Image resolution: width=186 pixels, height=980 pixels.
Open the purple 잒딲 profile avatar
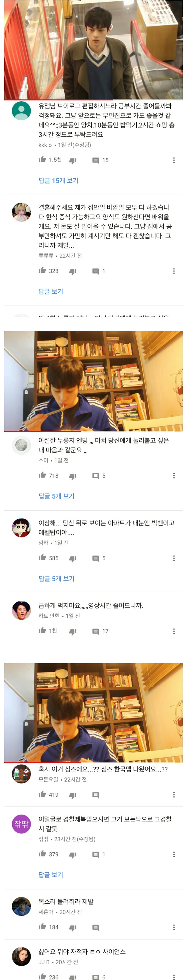(21, 824)
